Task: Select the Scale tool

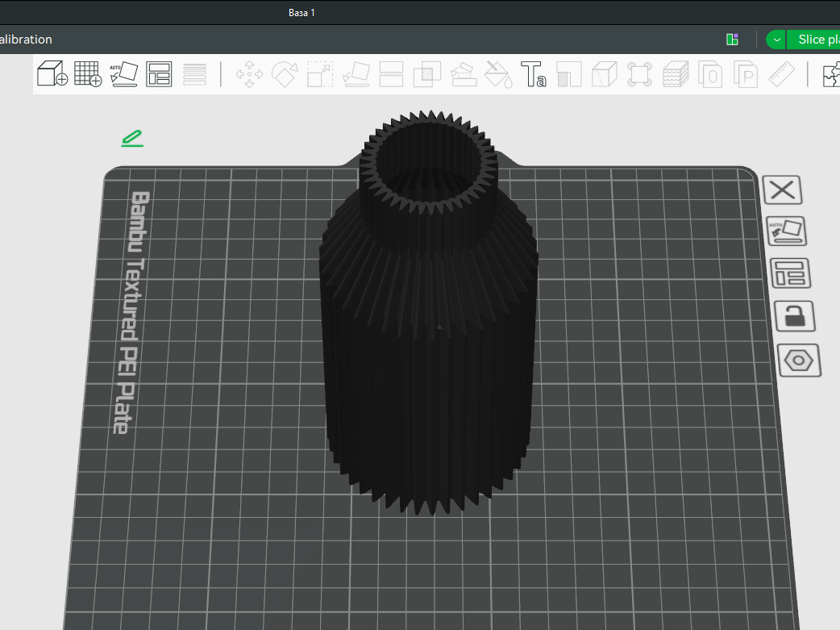Action: tap(320, 75)
